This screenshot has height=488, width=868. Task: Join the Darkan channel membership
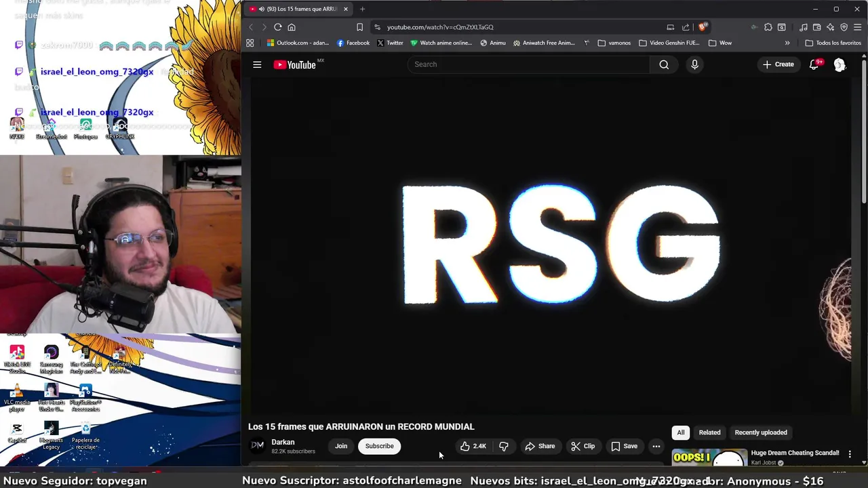[x=341, y=446]
